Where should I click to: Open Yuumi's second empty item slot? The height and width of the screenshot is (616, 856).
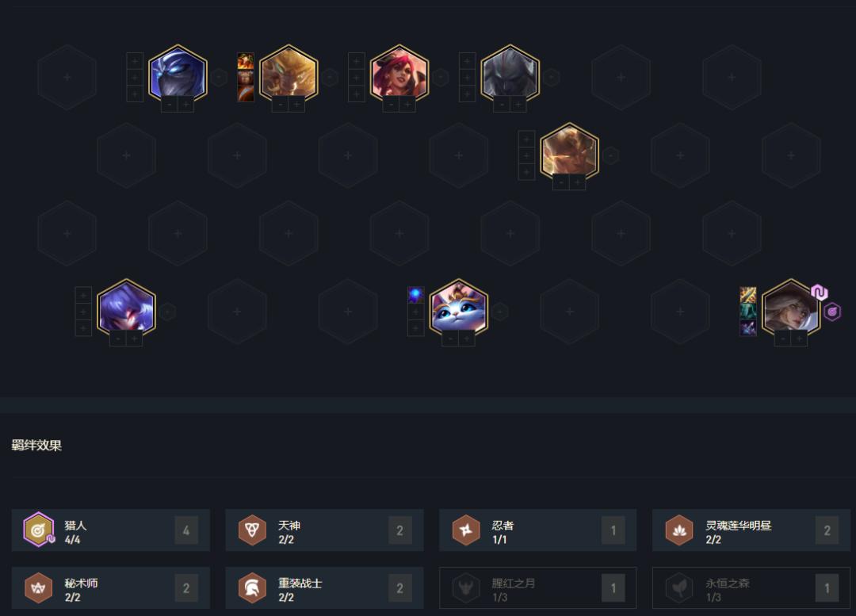(x=416, y=312)
